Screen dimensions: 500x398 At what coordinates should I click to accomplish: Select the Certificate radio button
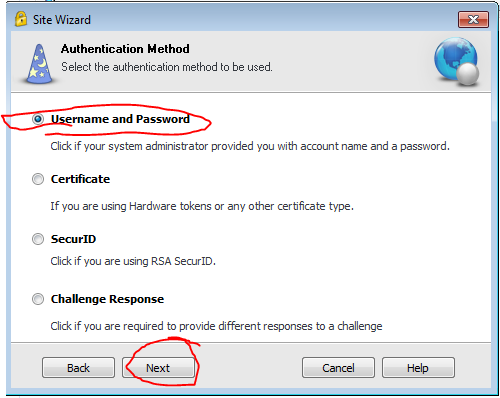38,179
